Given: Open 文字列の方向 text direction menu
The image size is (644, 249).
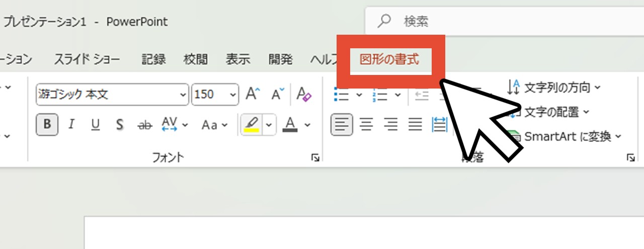Looking at the screenshot, I should coord(553,88).
